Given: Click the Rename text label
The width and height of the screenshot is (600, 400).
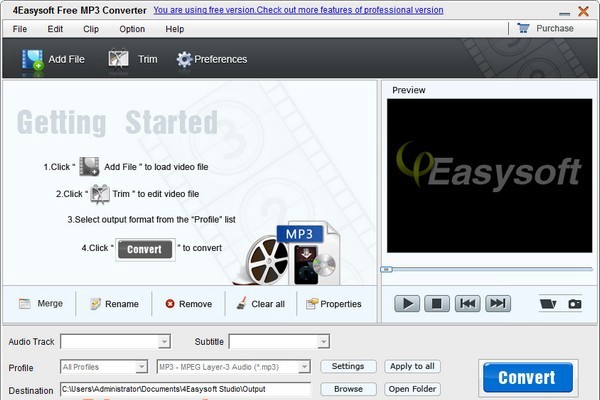Looking at the screenshot, I should 122,304.
